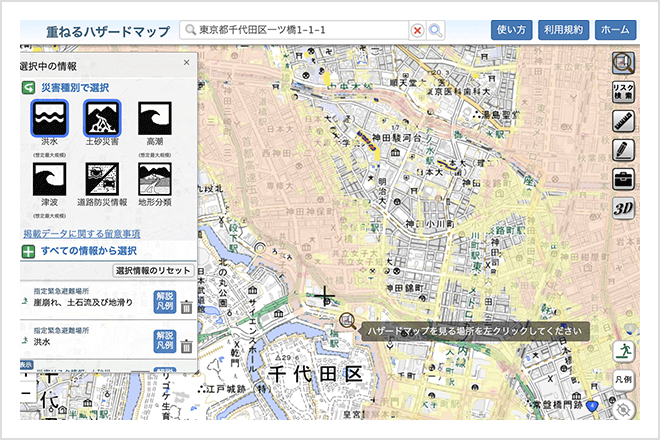Show evacuation sites with running person icon

click(623, 351)
